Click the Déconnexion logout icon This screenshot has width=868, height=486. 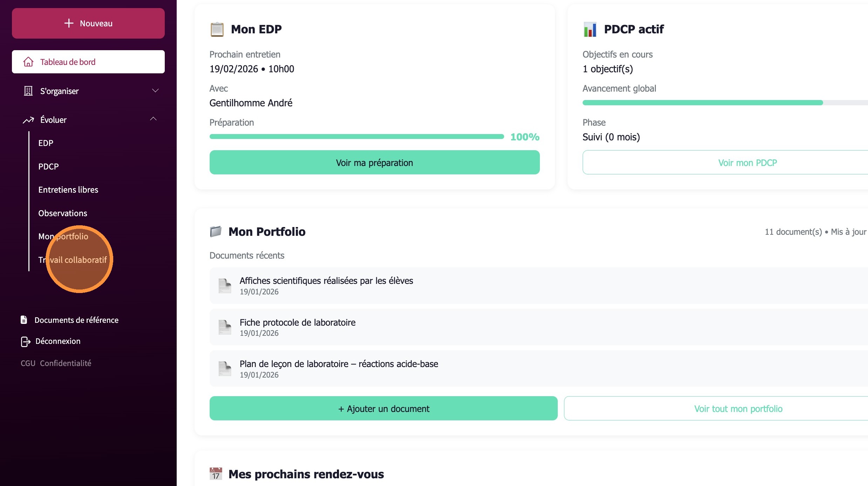[25, 341]
